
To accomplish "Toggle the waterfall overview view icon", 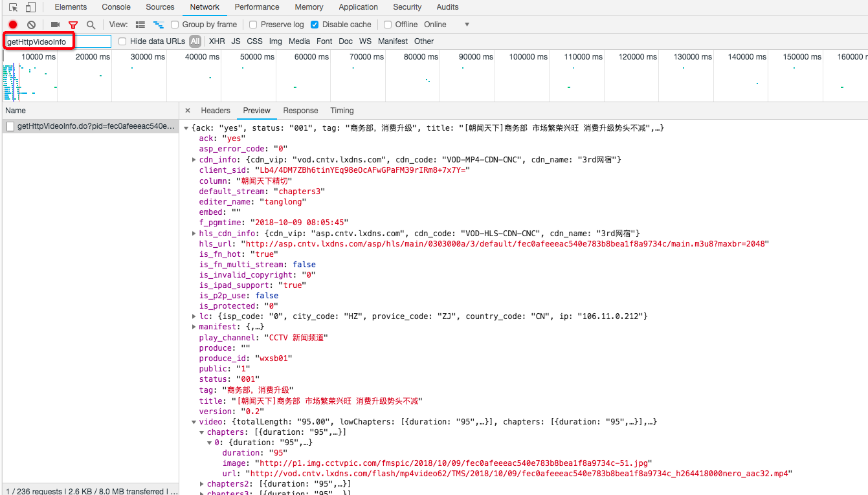I will (x=159, y=25).
